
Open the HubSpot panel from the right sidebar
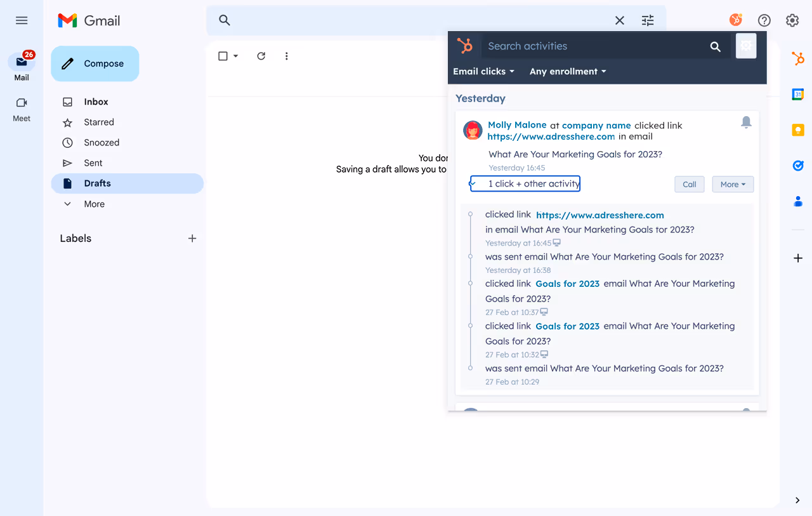[x=797, y=58]
